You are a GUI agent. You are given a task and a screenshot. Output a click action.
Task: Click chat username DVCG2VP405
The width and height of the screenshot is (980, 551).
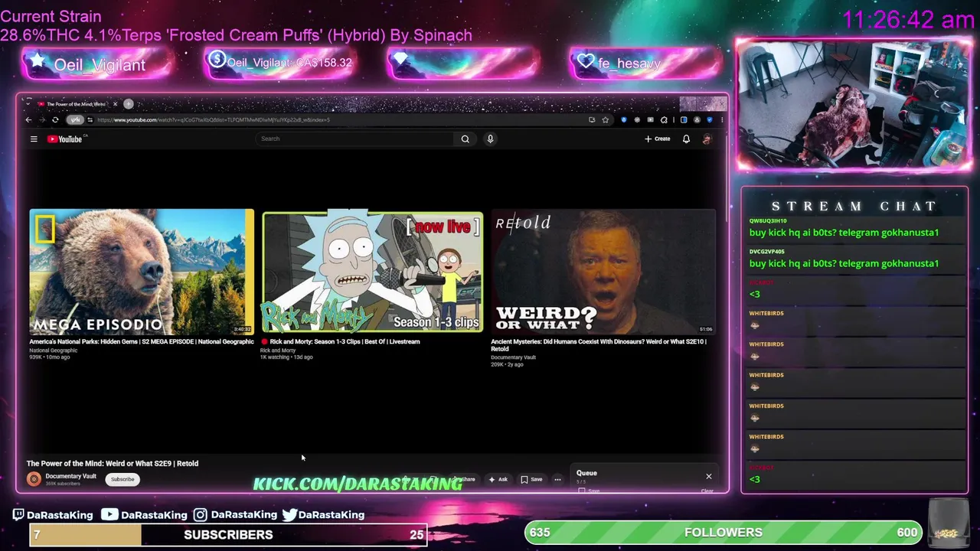click(x=767, y=252)
